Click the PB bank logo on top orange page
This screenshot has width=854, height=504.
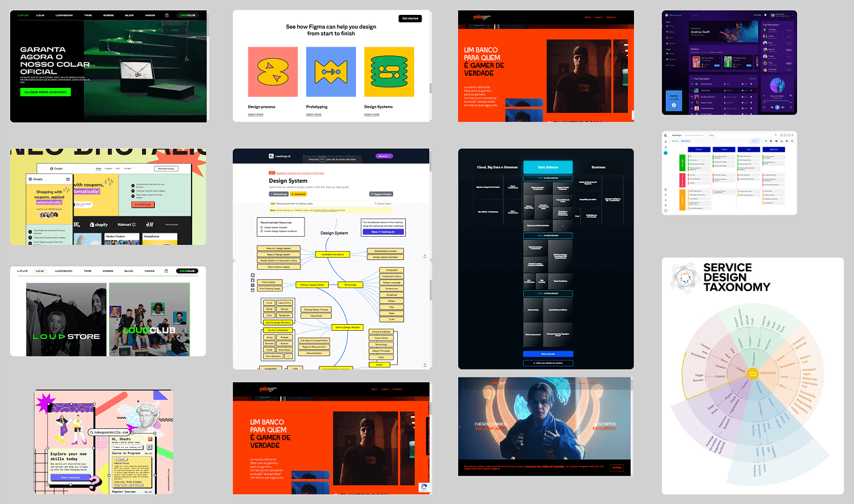click(482, 17)
